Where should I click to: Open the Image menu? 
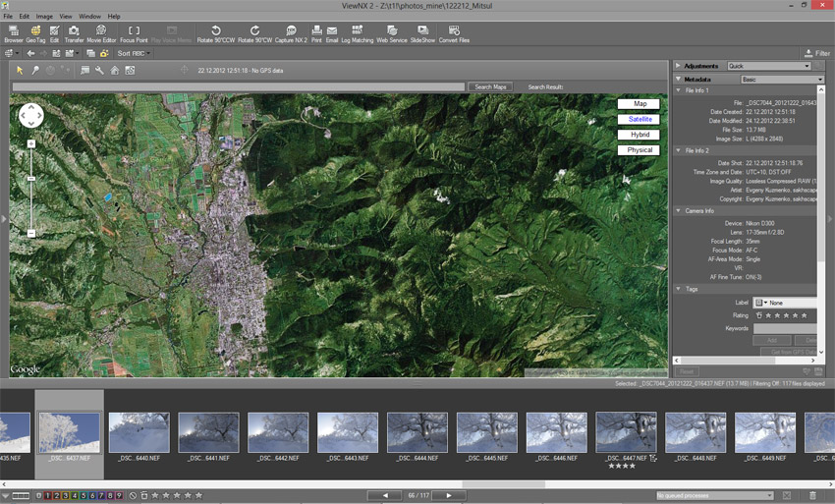[44, 16]
